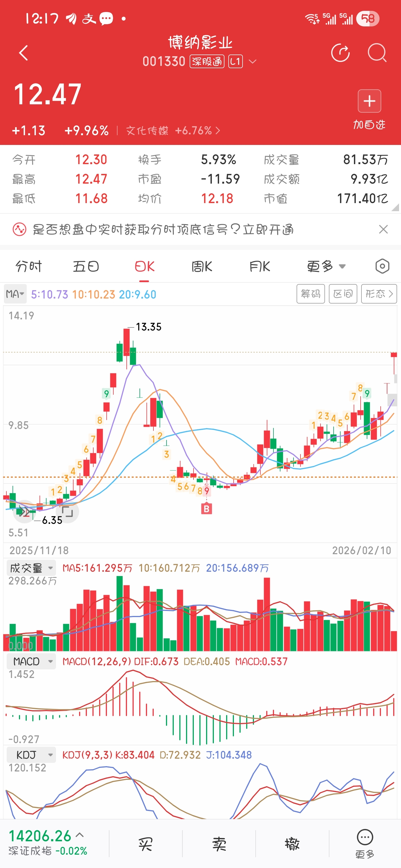Tap the 市值 171.40亿 value
Image resolution: width=401 pixels, height=868 pixels.
(363, 198)
